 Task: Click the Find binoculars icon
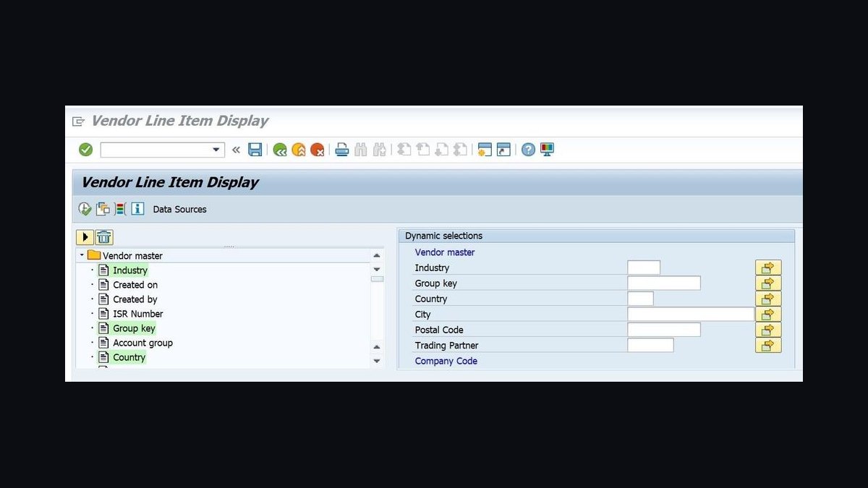pyautogui.click(x=361, y=150)
